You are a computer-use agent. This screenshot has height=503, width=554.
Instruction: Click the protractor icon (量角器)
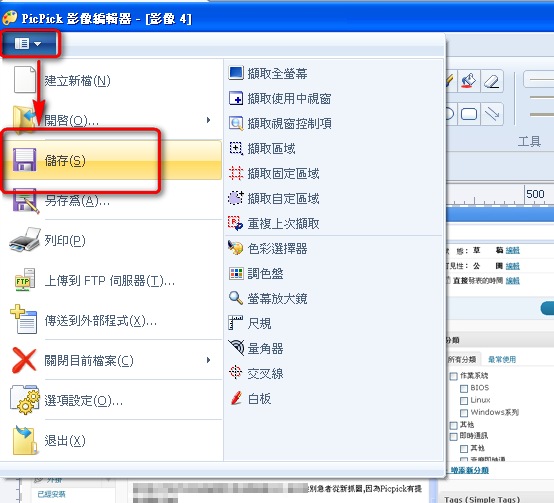pos(236,348)
